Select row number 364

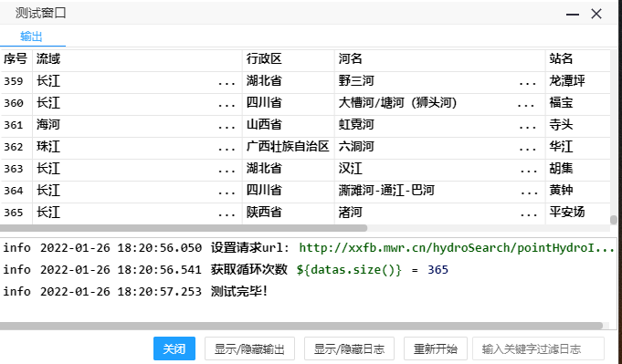14,191
